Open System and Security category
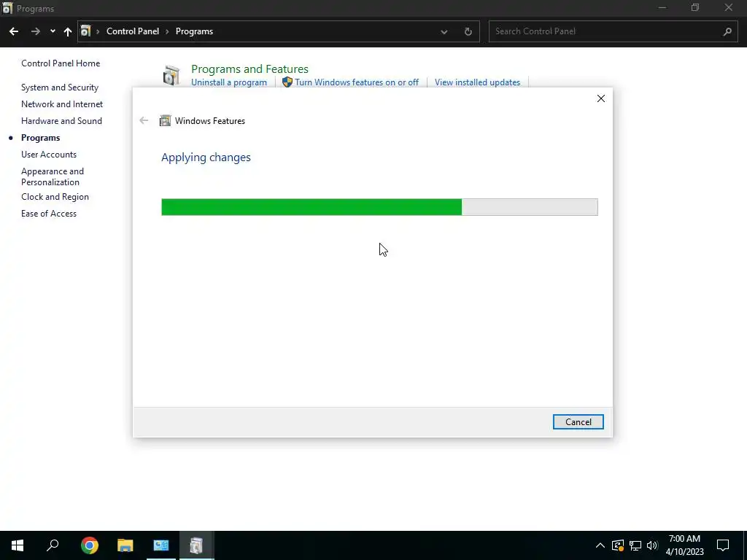 click(x=60, y=87)
